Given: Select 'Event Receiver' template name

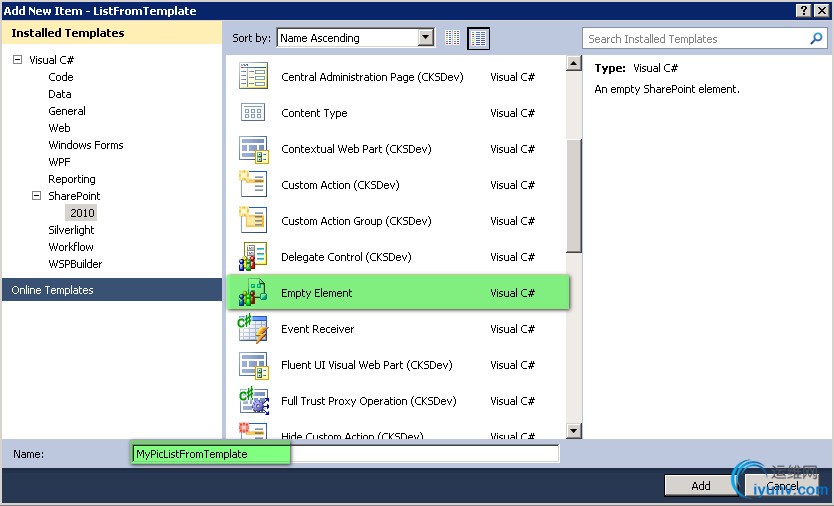Looking at the screenshot, I should 317,329.
